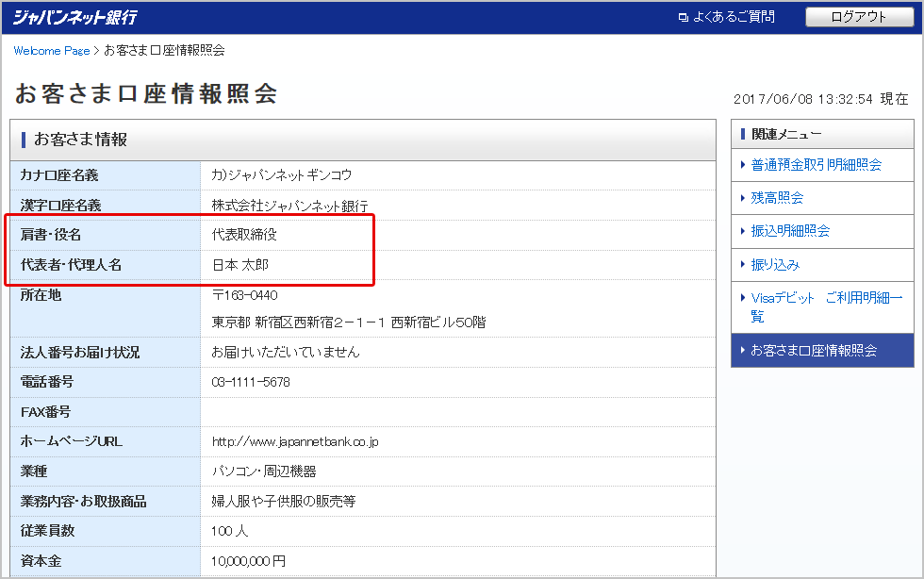Click the arrow beside 普通預金取引明細照会

743,165
